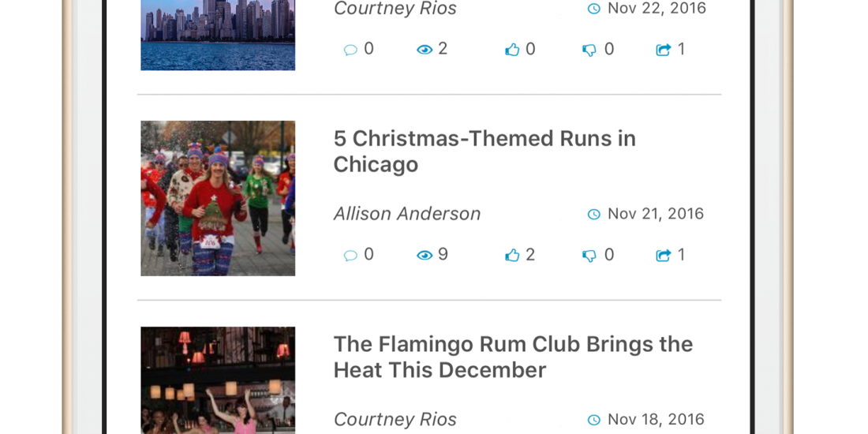Click thumbs-up icon on Nov 22 article

coord(513,50)
